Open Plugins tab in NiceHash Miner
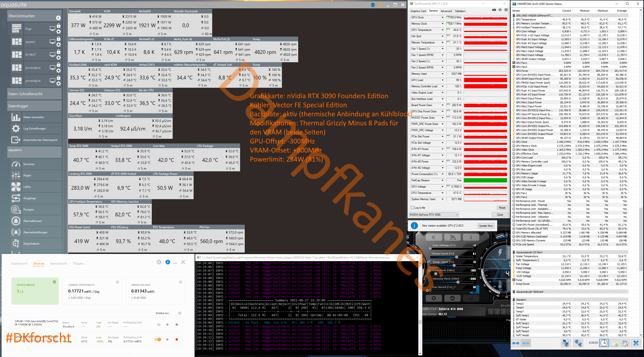 tap(78, 263)
